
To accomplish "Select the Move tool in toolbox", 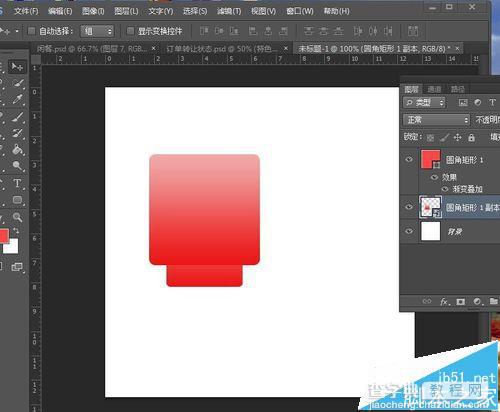I will tap(17, 67).
